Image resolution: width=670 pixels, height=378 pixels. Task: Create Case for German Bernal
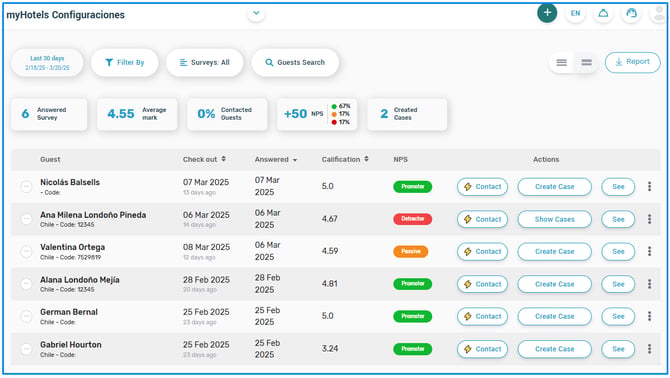[x=555, y=316]
